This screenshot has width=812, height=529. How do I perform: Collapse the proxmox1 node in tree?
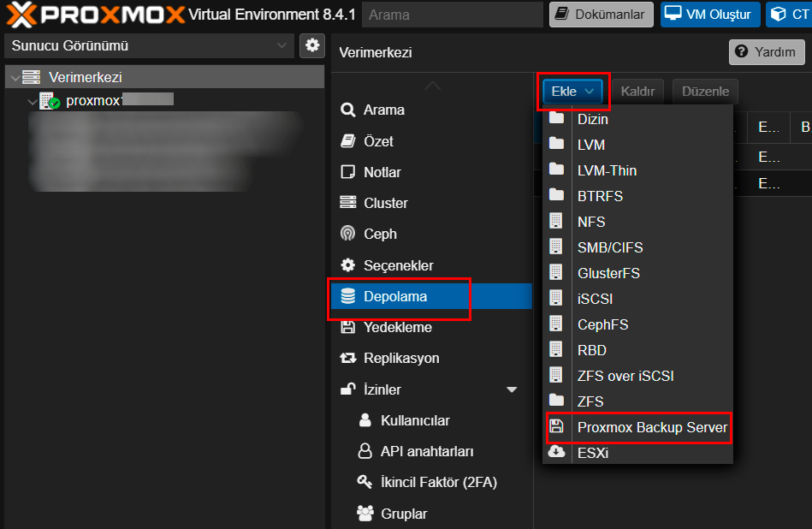33,101
